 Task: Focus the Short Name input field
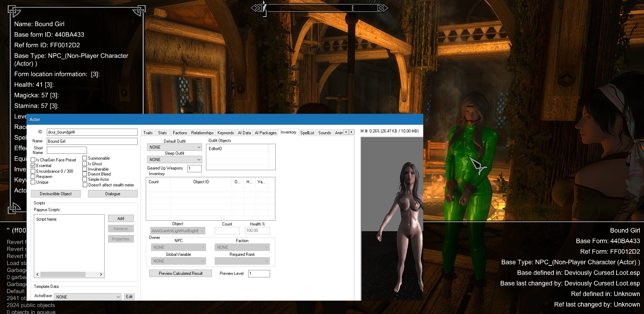point(67,150)
